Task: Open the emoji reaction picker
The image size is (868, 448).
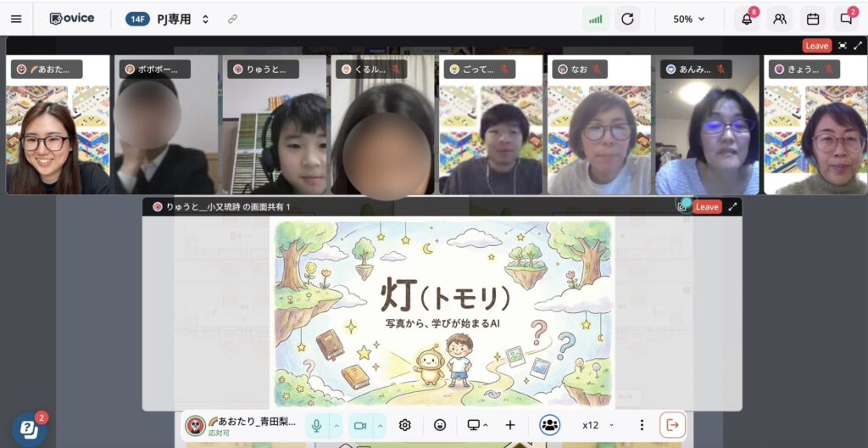Action: point(439,425)
